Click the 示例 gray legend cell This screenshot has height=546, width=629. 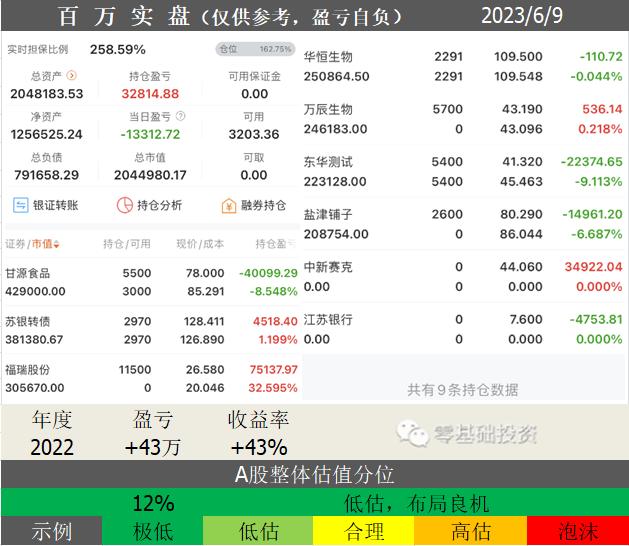click(52, 531)
